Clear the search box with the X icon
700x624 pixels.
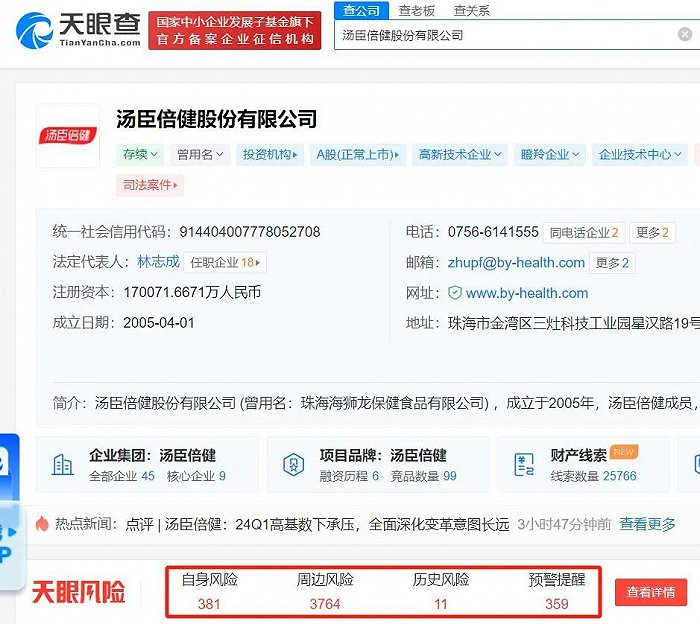click(684, 34)
